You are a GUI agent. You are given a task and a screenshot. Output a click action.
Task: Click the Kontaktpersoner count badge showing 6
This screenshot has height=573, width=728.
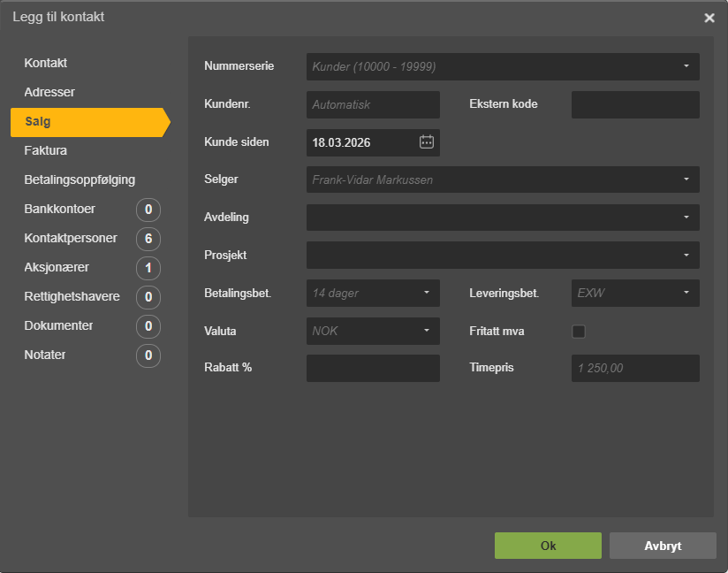(148, 239)
